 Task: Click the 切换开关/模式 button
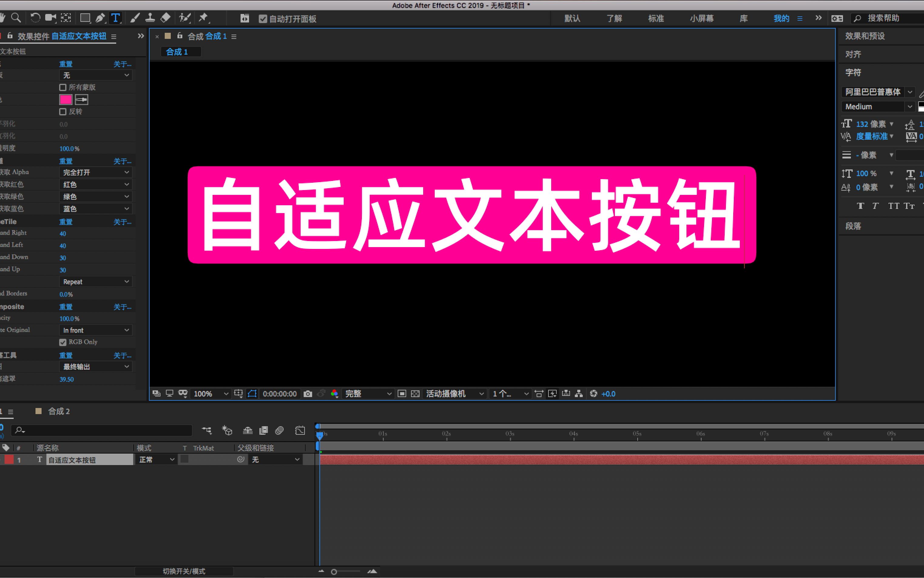(x=184, y=571)
